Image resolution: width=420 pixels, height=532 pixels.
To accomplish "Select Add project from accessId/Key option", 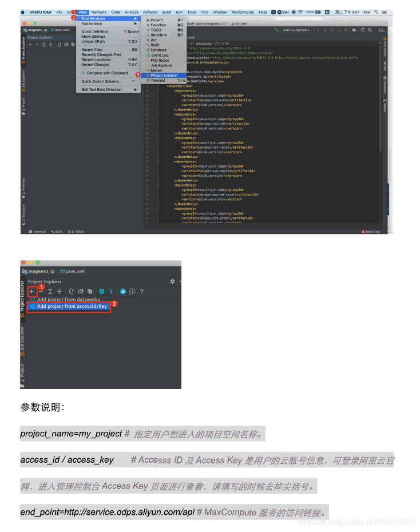I will [69, 307].
